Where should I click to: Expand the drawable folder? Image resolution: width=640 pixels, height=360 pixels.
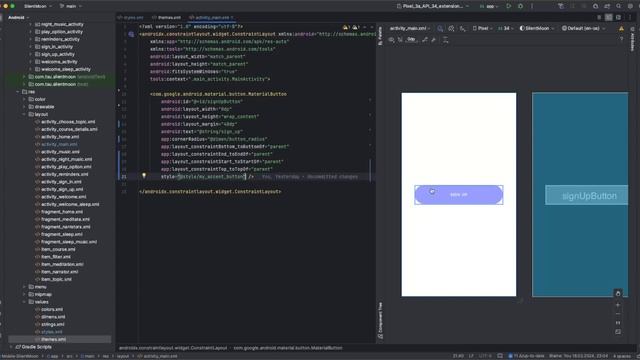click(x=24, y=107)
